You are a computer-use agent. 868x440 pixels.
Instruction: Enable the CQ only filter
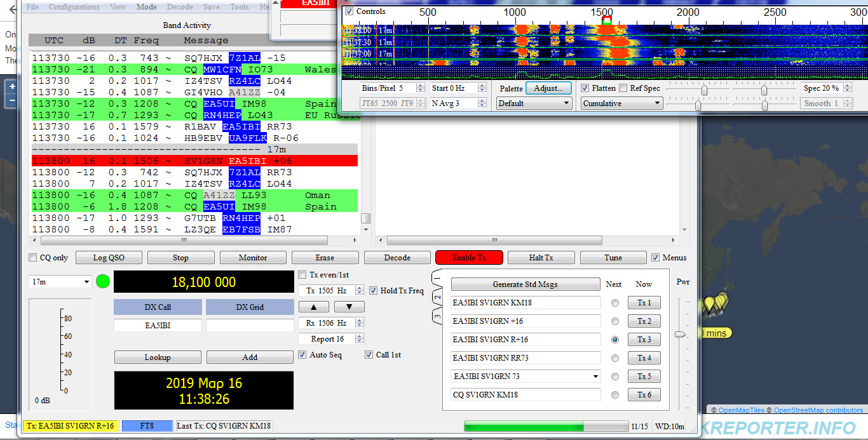32,257
